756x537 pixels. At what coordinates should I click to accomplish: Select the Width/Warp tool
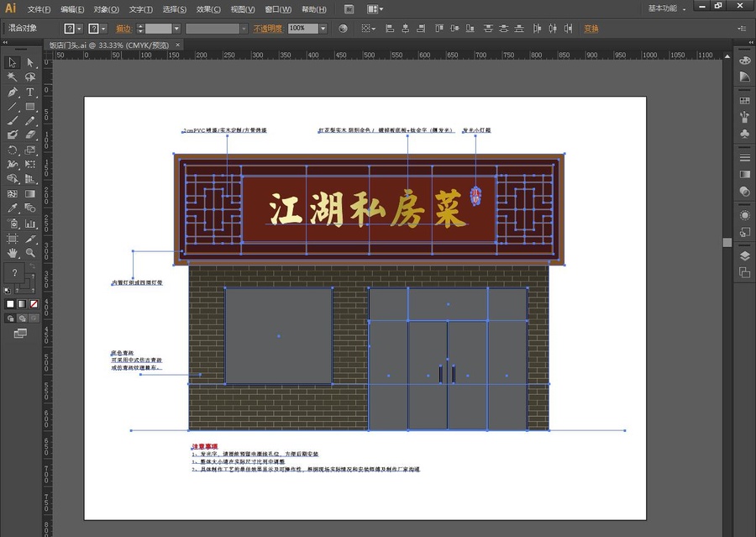coord(12,165)
